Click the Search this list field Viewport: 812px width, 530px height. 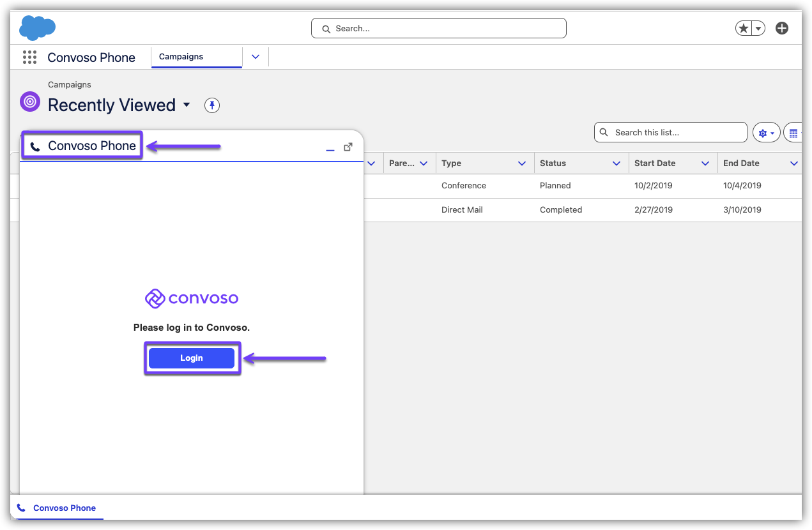[x=670, y=133]
